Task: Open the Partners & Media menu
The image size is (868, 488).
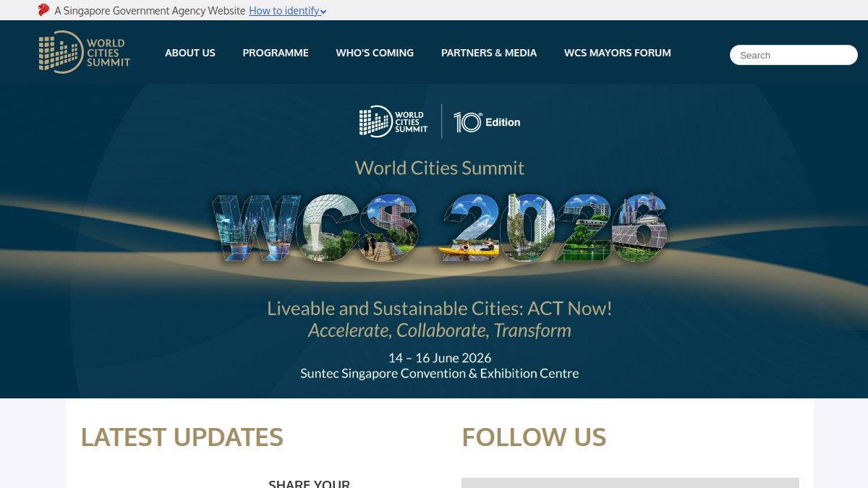Action: (489, 53)
